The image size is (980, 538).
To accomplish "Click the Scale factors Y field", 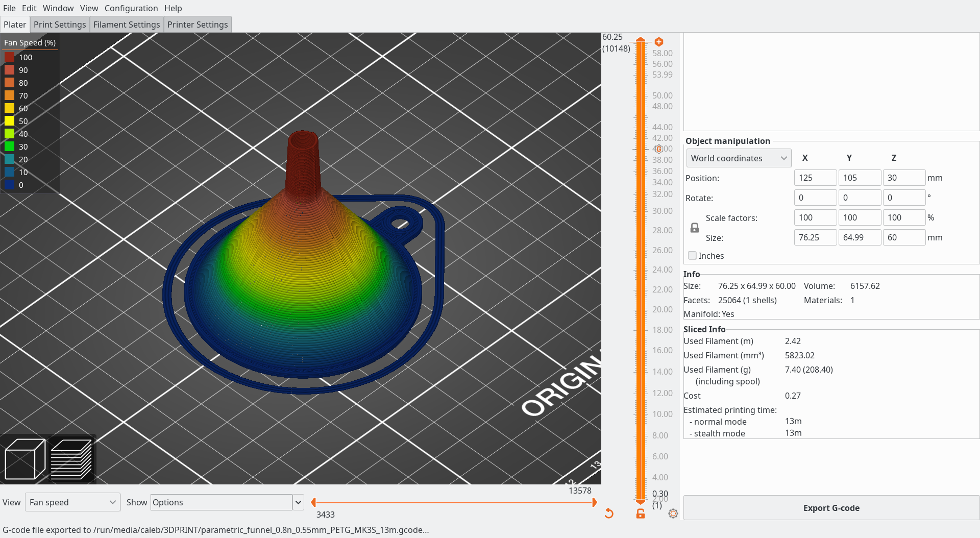I will coord(860,217).
